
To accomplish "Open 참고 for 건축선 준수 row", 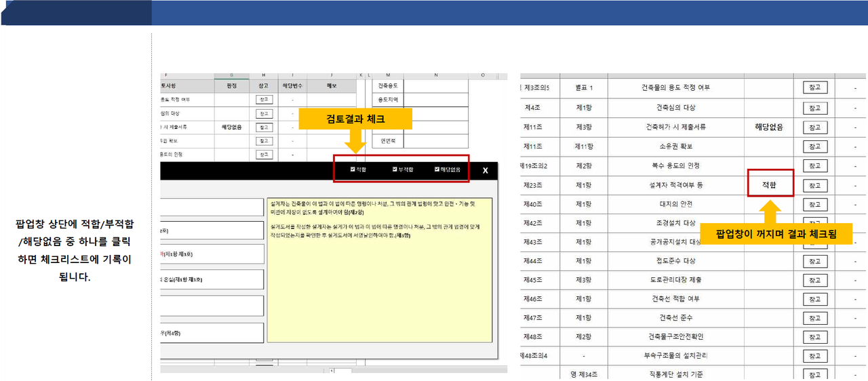I will coord(814,317).
